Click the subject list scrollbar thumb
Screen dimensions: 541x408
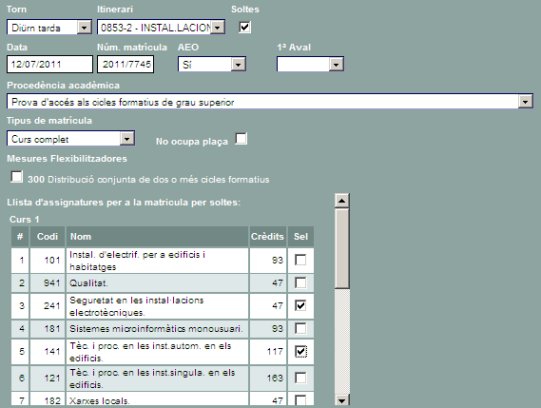coord(342,248)
